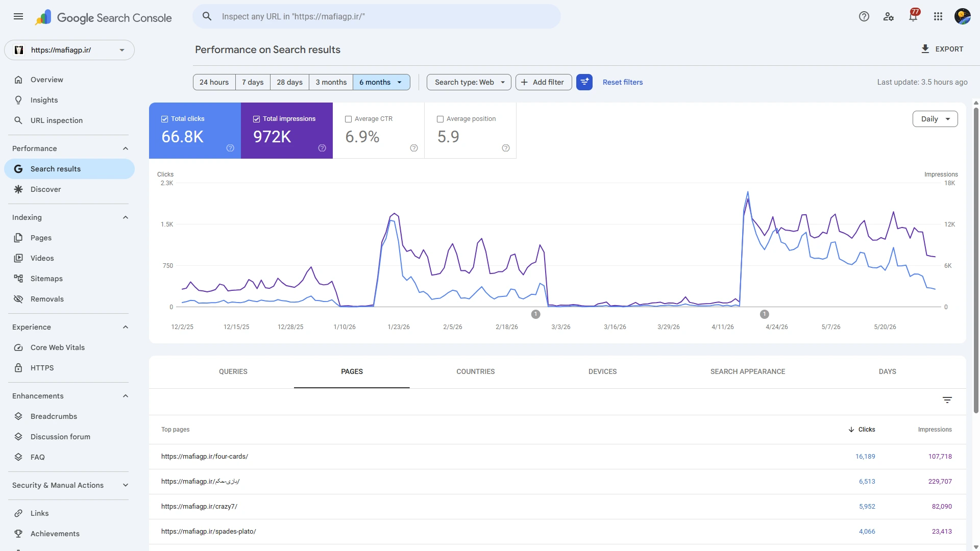This screenshot has height=551, width=980.
Task: Open the Daily granularity dropdown
Action: point(935,119)
